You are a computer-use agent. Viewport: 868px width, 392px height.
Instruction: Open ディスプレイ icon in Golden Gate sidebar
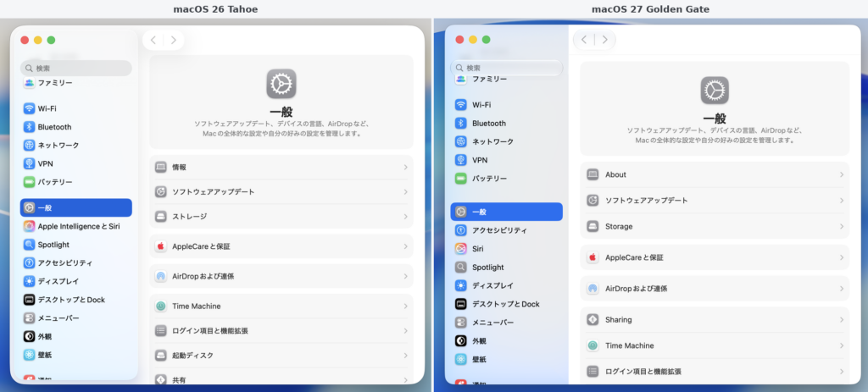460,286
